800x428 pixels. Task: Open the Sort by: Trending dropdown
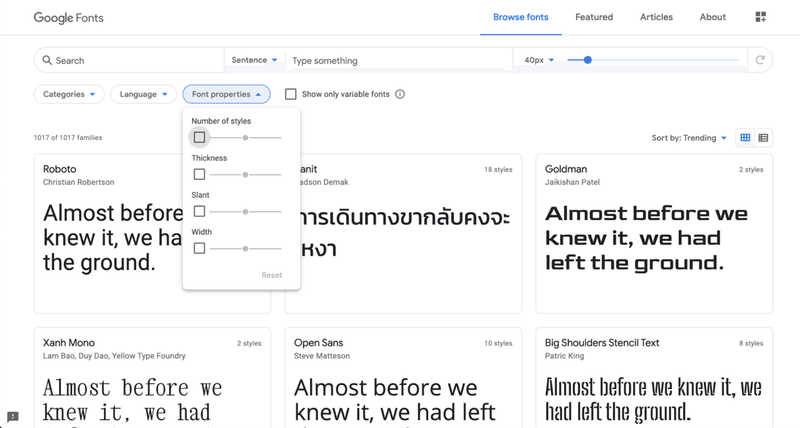[x=689, y=138]
